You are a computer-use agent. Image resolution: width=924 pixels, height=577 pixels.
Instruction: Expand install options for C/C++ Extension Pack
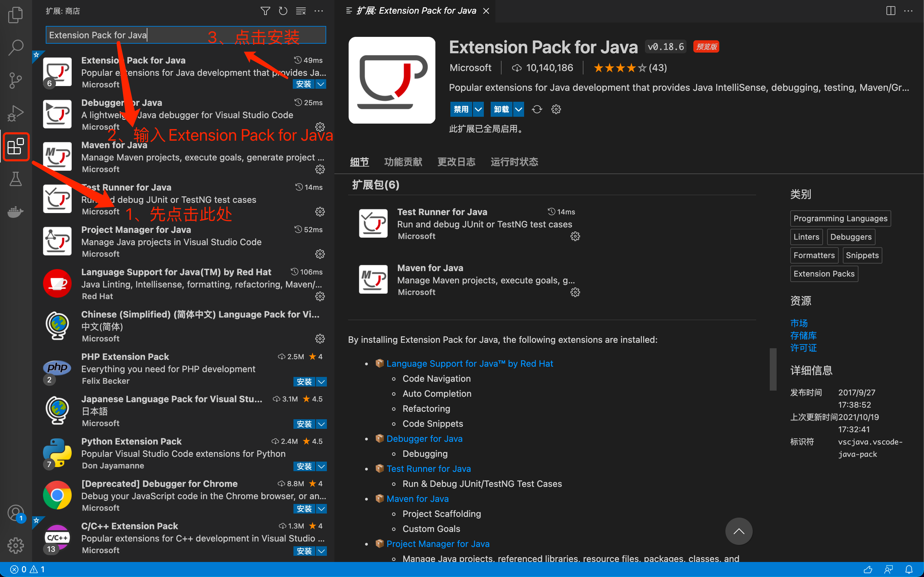point(321,551)
